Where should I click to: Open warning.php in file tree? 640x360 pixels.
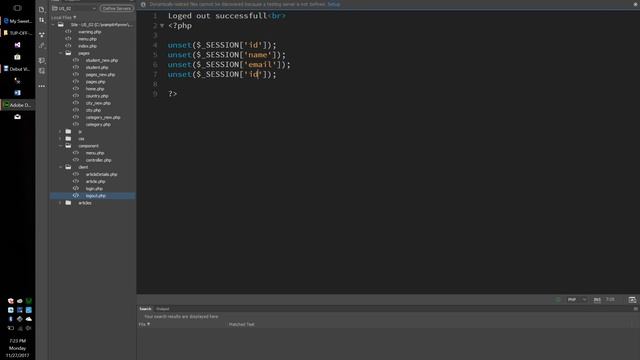coord(89,32)
